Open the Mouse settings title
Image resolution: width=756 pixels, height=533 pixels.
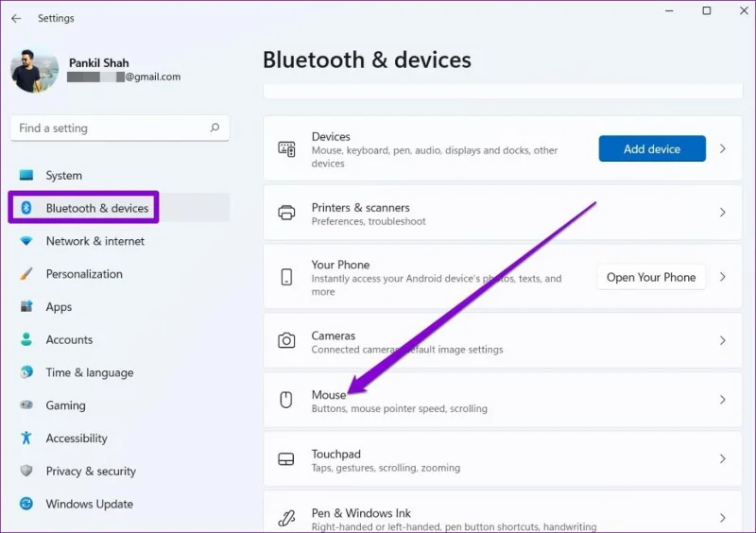329,395
